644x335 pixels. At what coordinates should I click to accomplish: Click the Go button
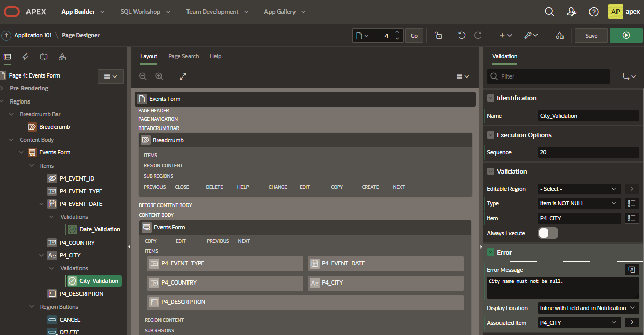click(414, 35)
